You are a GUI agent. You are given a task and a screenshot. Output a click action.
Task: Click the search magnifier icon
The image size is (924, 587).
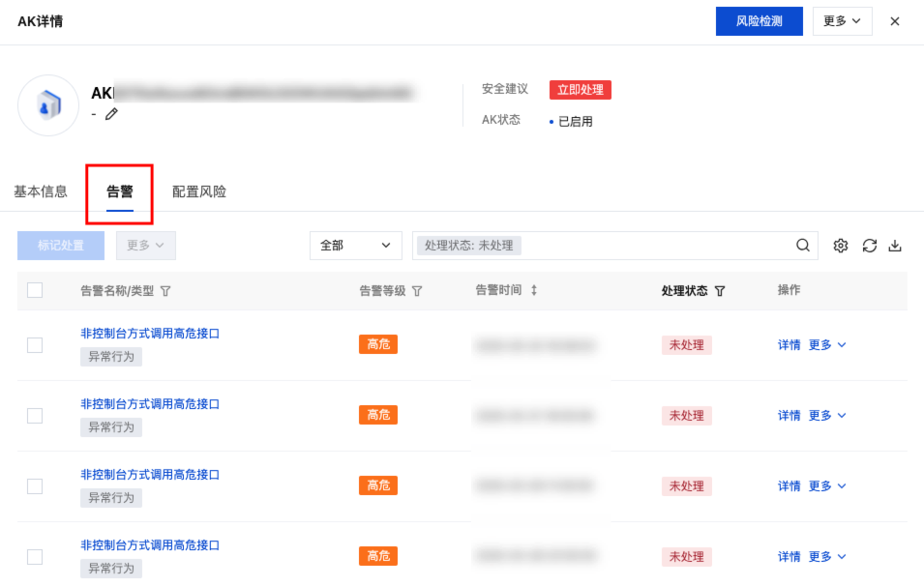(x=803, y=246)
